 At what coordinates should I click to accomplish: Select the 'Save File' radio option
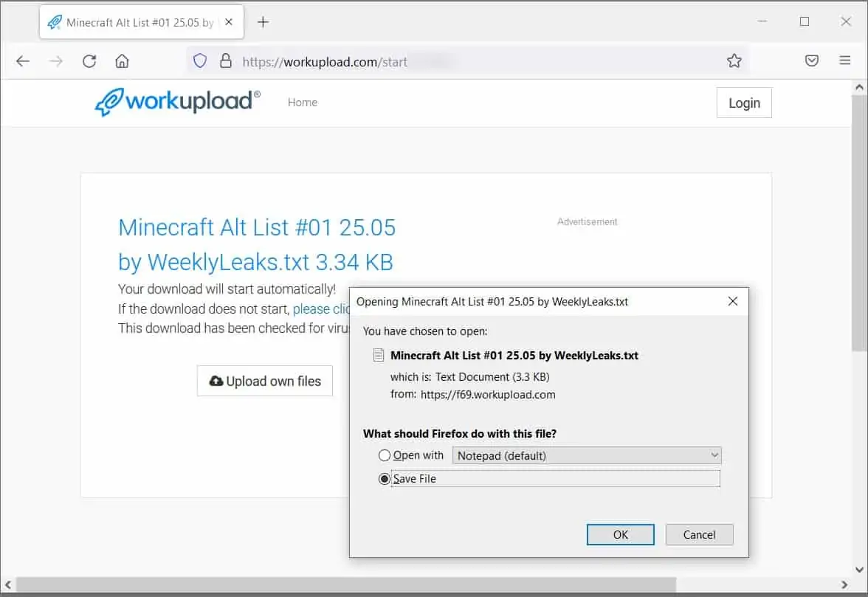385,479
